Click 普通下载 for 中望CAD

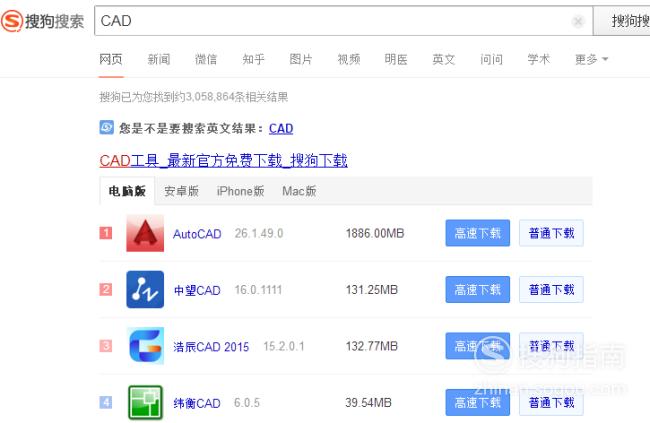click(x=551, y=289)
